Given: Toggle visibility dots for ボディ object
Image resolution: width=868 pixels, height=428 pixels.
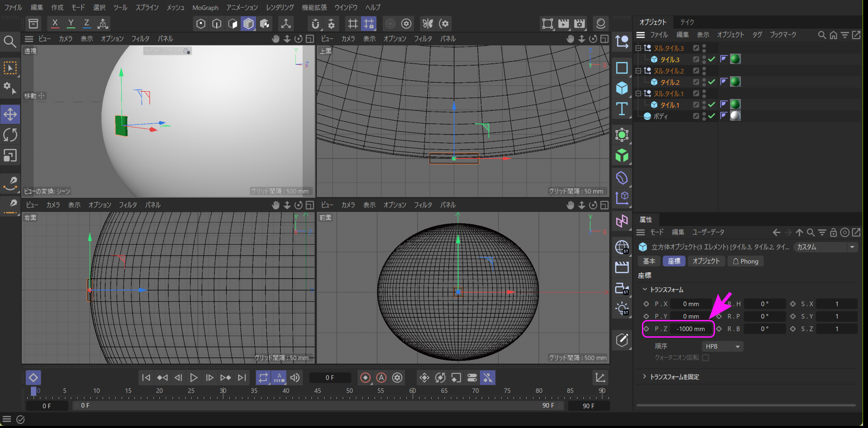Looking at the screenshot, I should 704,116.
